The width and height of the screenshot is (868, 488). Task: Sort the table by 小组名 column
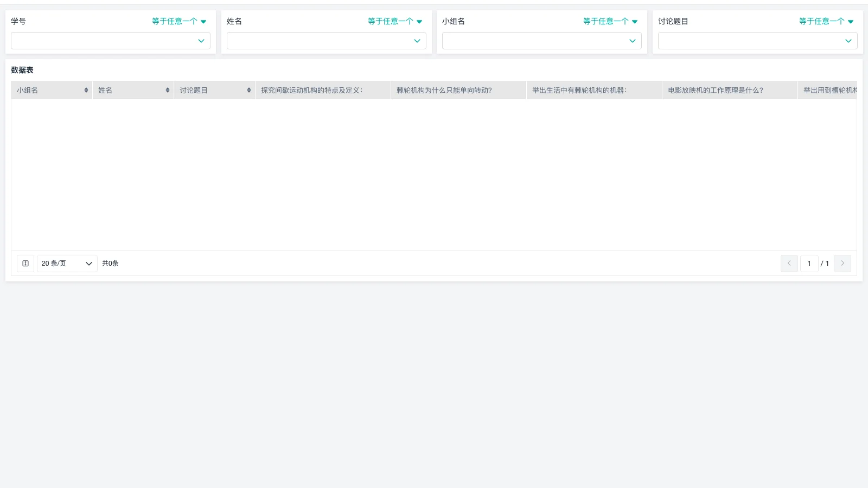86,90
